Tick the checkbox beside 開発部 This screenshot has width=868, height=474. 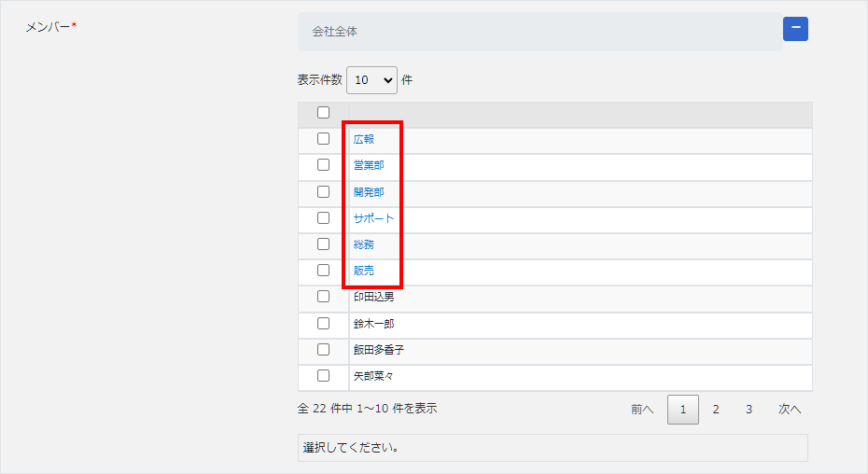[x=323, y=191]
